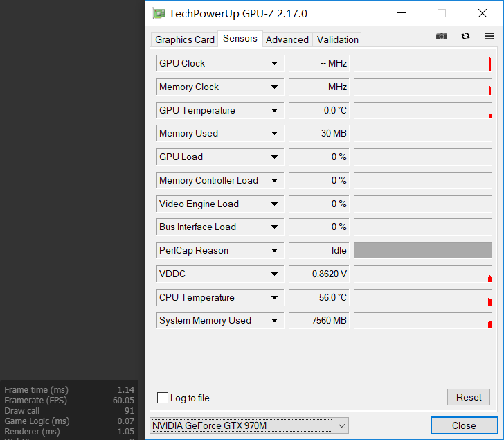Open the NVIDIA GeForce GTX 970M selector
Image resolution: width=504 pixels, height=440 pixels.
click(249, 425)
